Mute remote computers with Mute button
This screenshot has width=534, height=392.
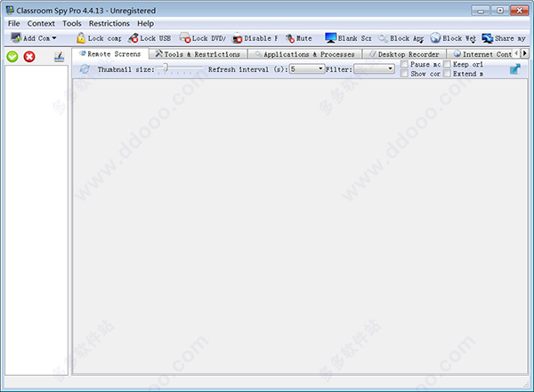[299, 38]
